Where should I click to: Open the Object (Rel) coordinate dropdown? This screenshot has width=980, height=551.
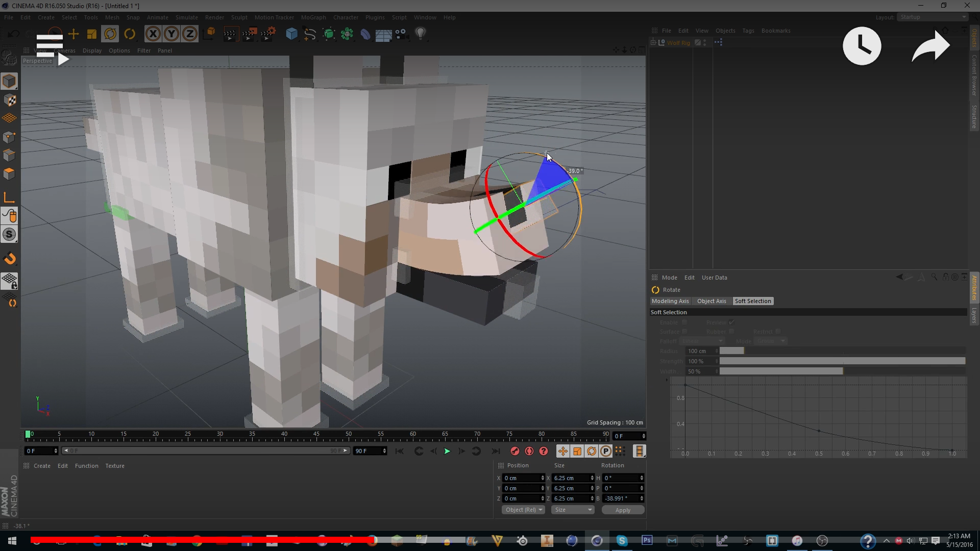(x=523, y=510)
